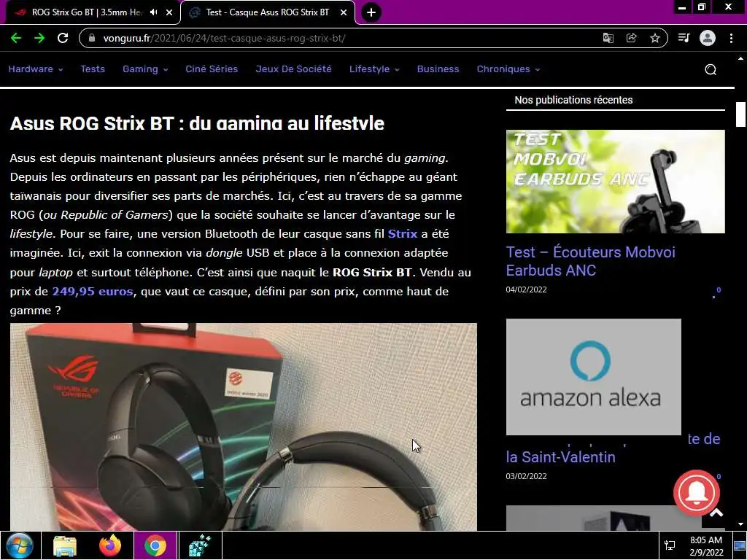Open the pixelated app icon on taskbar

(x=200, y=545)
